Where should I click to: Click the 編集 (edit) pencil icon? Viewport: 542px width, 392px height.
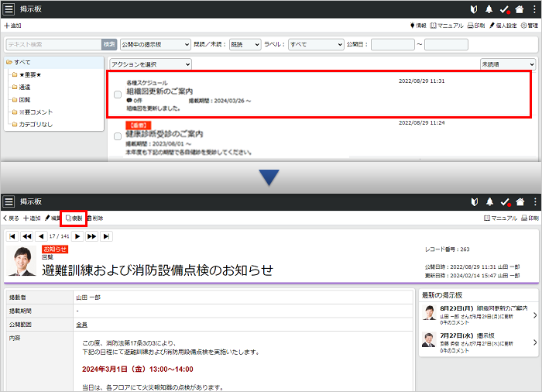pos(48,218)
